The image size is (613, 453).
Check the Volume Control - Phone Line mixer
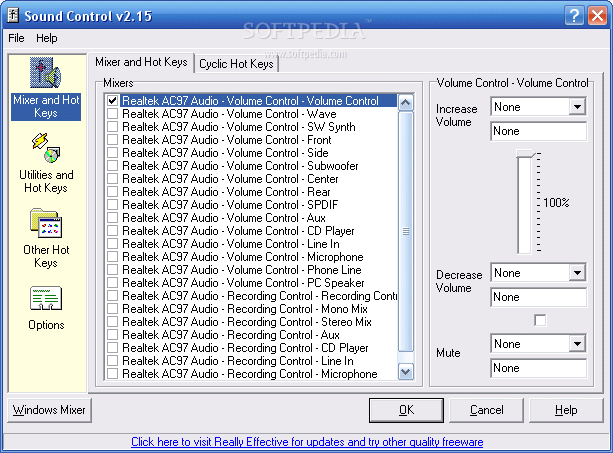(113, 270)
